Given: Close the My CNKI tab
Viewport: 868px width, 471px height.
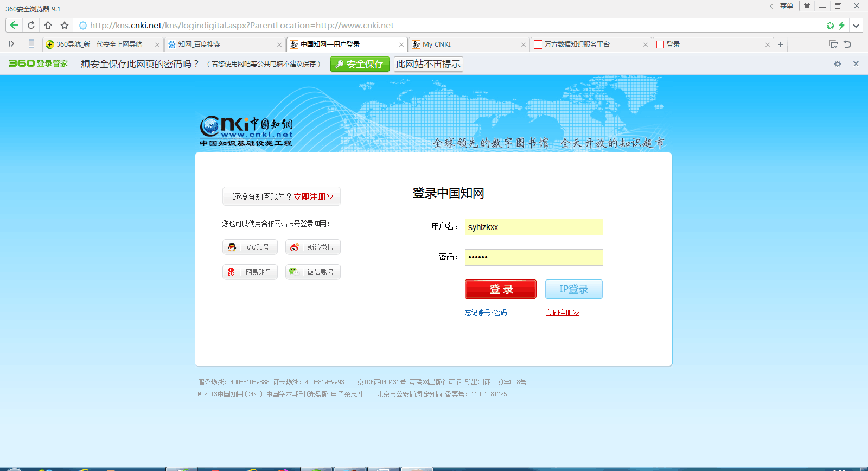Looking at the screenshot, I should pyautogui.click(x=524, y=45).
